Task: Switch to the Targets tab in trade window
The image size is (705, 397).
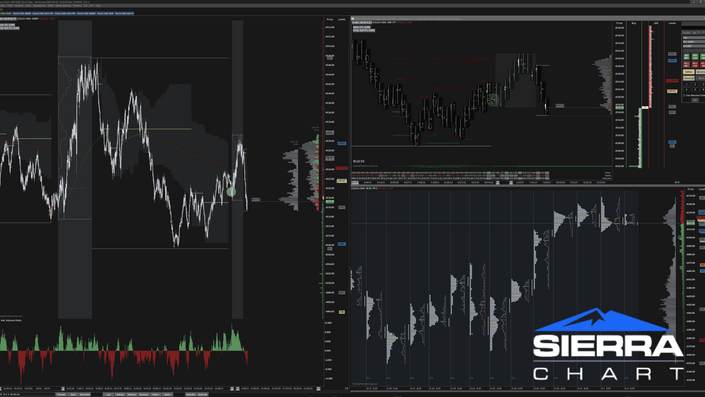Action: coord(686,32)
